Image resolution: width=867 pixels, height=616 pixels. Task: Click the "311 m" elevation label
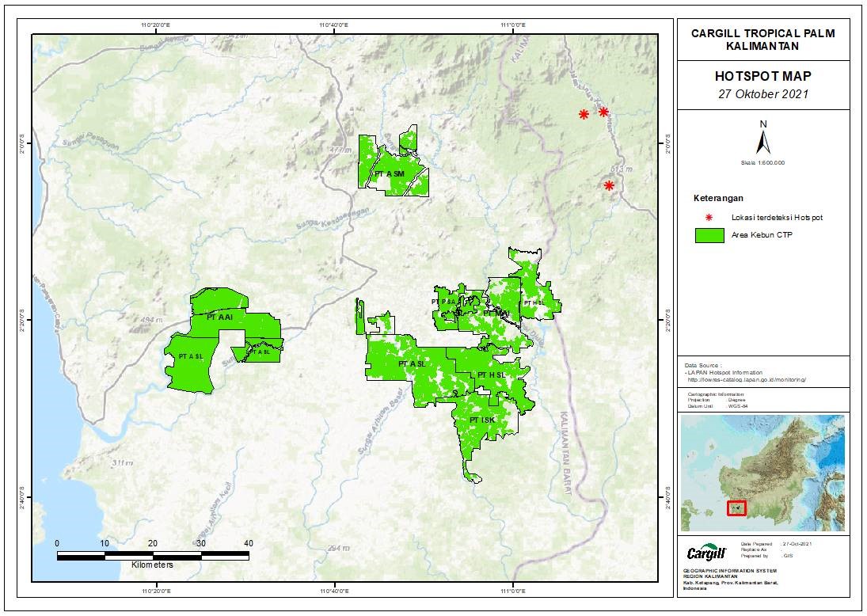tap(122, 463)
